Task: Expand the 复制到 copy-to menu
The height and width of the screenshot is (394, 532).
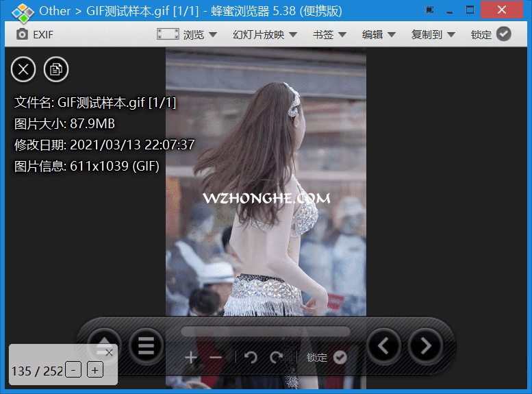Action: [433, 34]
